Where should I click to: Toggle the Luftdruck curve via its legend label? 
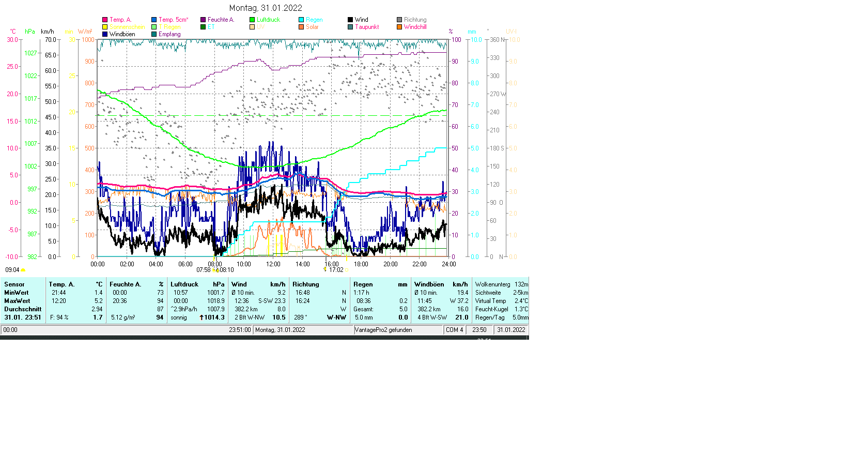pos(268,20)
